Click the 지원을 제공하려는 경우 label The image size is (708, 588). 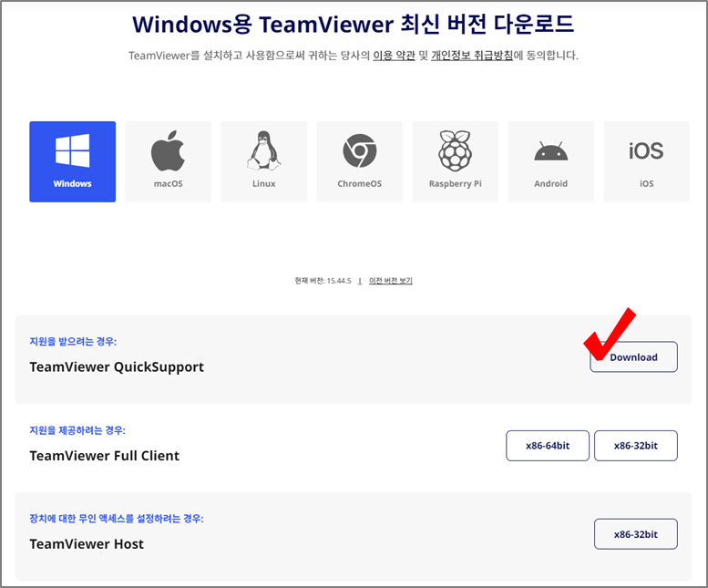[x=77, y=430]
